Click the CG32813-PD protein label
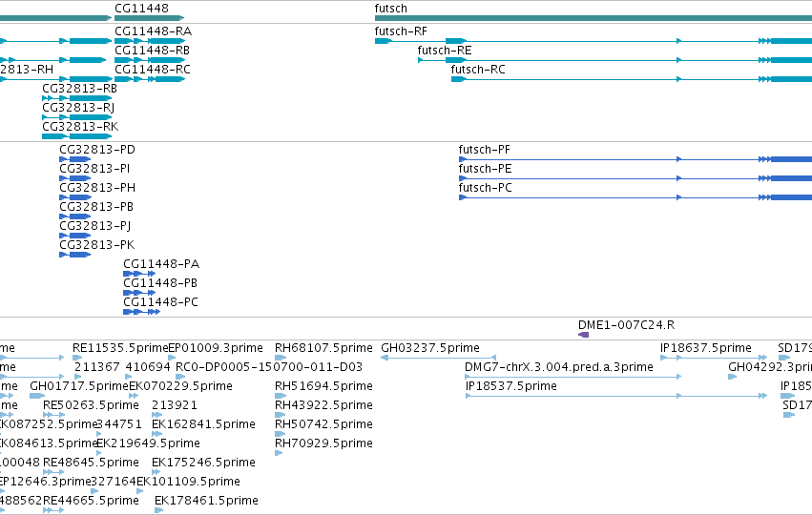This screenshot has width=812, height=515. click(x=97, y=150)
